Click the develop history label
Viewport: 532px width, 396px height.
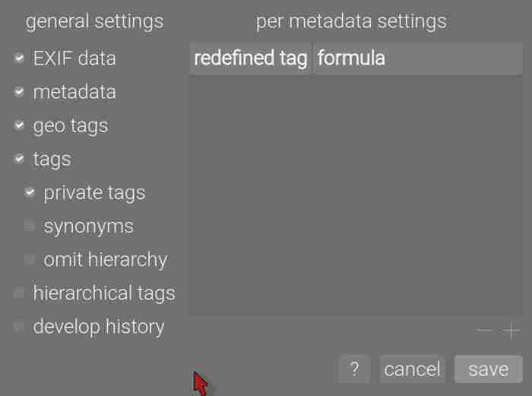[x=99, y=326]
